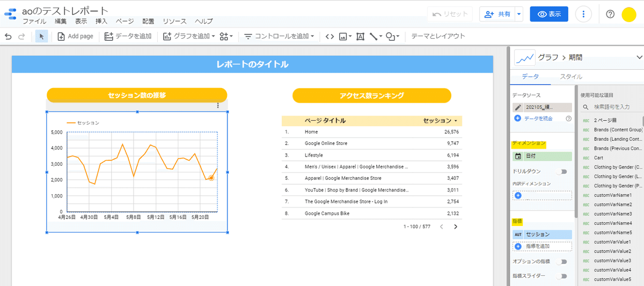Redo the last undone action

[22, 36]
